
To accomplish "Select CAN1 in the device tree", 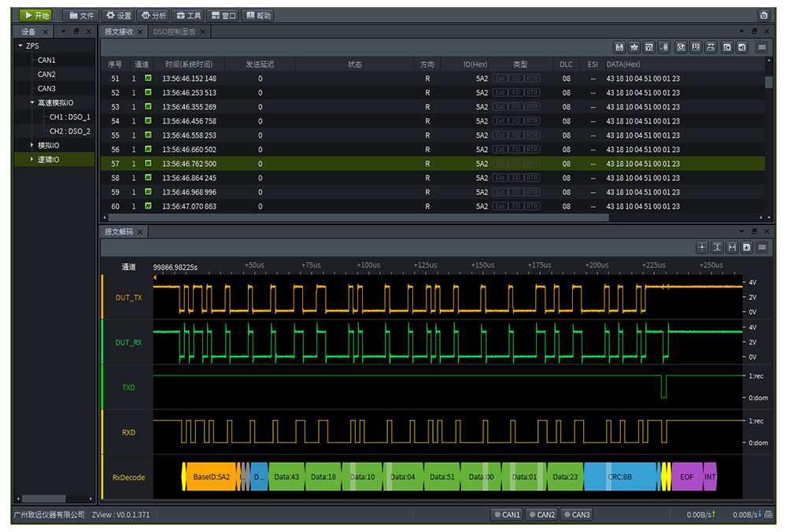I will (46, 60).
